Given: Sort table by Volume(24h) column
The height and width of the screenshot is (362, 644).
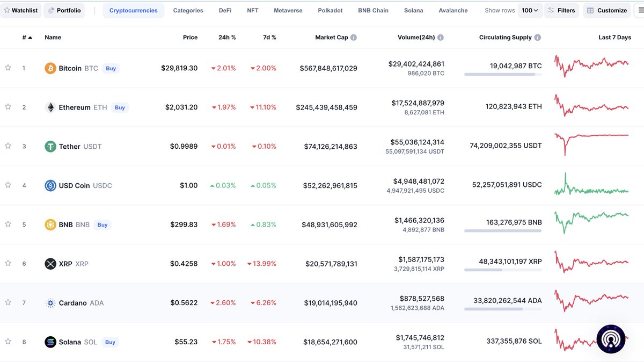Looking at the screenshot, I should (x=416, y=38).
